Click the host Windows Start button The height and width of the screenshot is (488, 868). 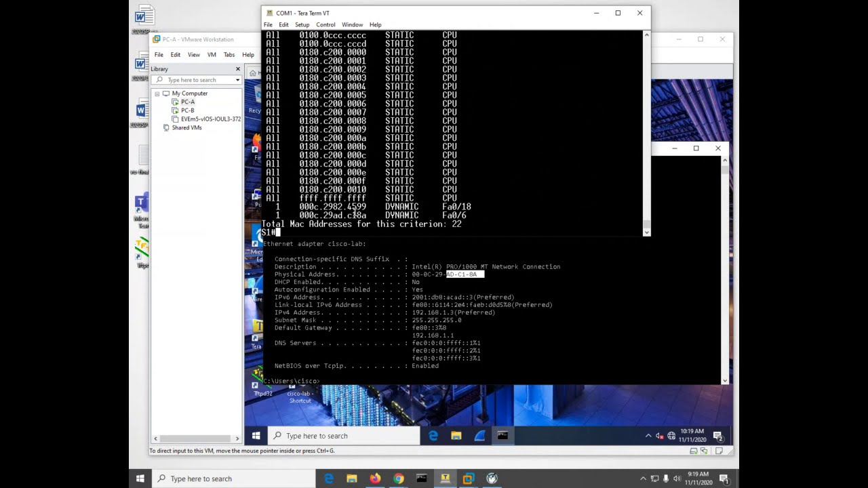coord(140,479)
